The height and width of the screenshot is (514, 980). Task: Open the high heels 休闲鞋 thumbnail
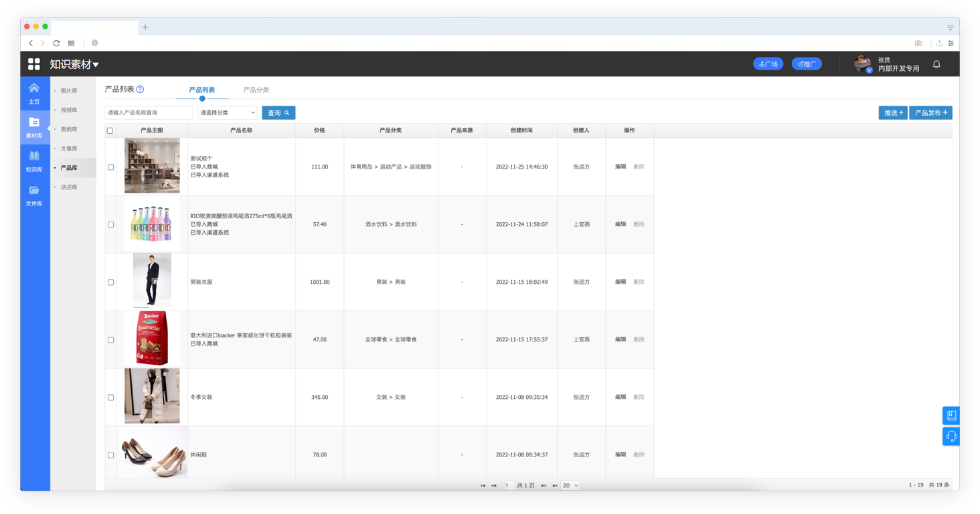point(152,452)
